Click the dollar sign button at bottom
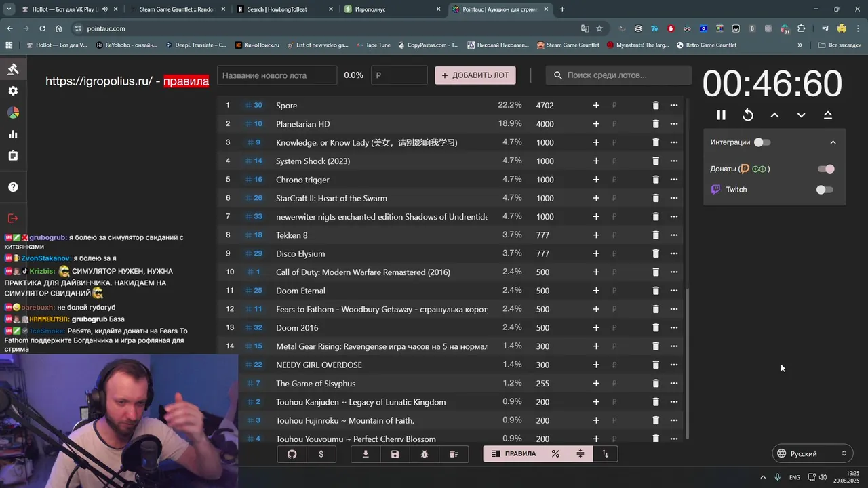Viewport: 868px width, 488px height. 321,454
